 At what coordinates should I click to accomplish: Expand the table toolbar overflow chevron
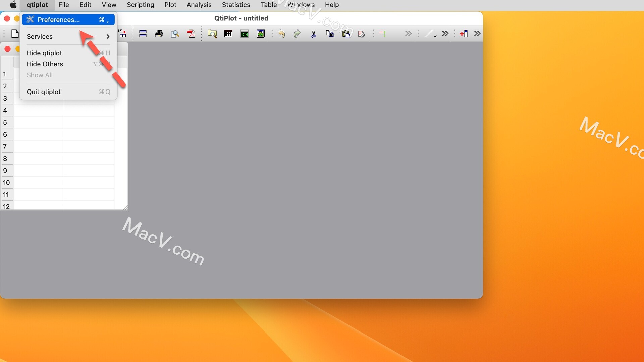[x=477, y=34]
